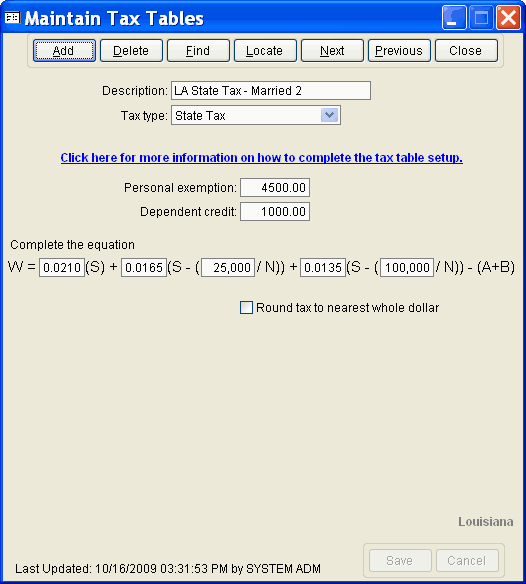Change the 100,000 threshold field
Viewport: 526px width, 584px height.
407,267
